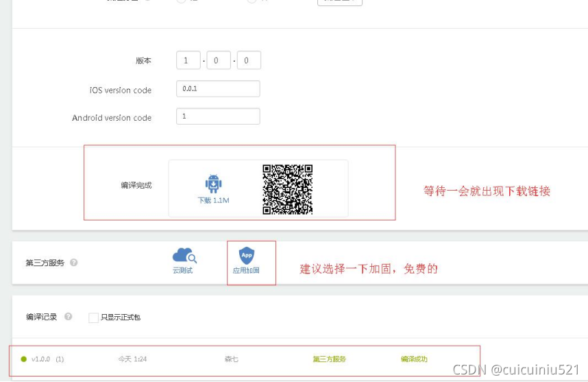Focus the Android version code field
This screenshot has width=588, height=382.
tap(218, 117)
